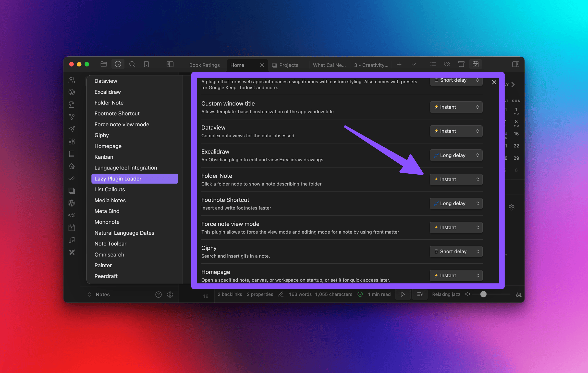Open Folder Note Instant dropdown
This screenshot has width=588, height=373.
pos(456,179)
